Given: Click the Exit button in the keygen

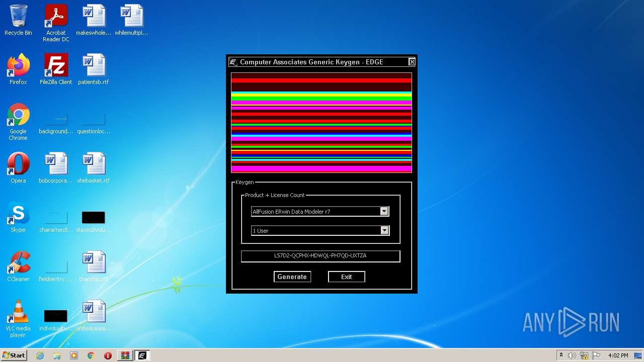Looking at the screenshot, I should pyautogui.click(x=347, y=277).
